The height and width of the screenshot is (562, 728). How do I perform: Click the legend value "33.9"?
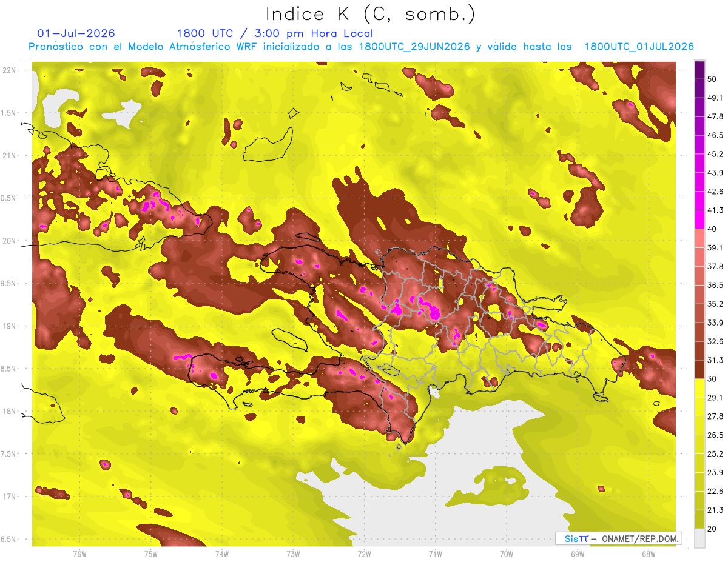tap(715, 323)
